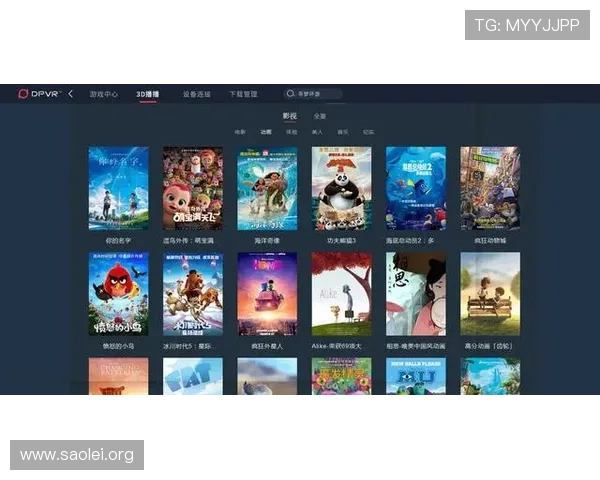Filter by the 纪实 category
Screen dimensions: 600x480
368,132
